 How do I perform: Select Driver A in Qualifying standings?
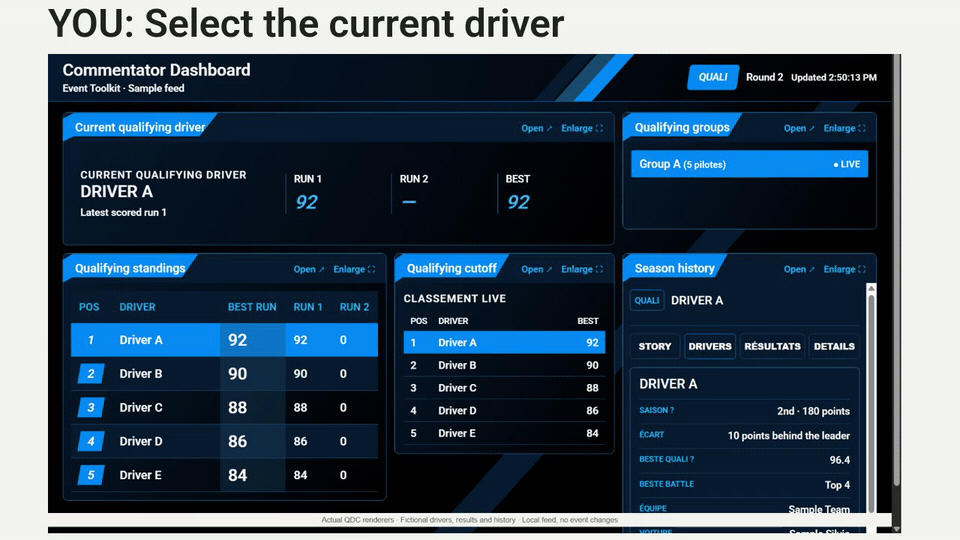[224, 340]
